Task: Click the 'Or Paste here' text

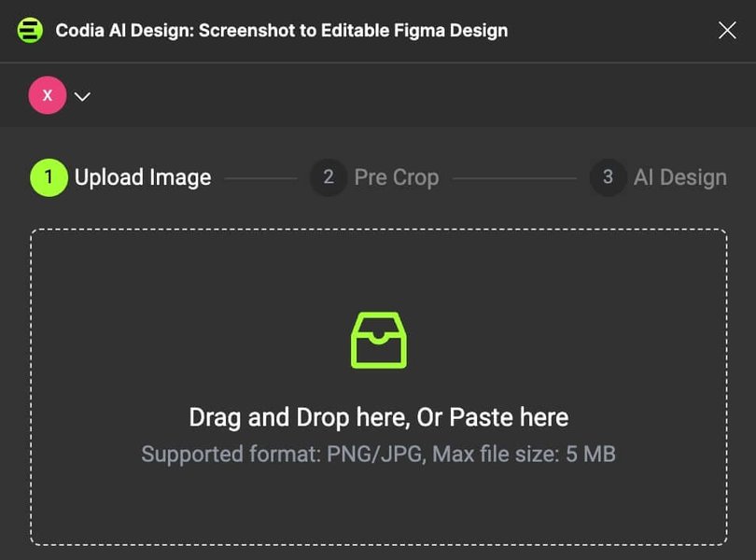Action: pyautogui.click(x=492, y=417)
